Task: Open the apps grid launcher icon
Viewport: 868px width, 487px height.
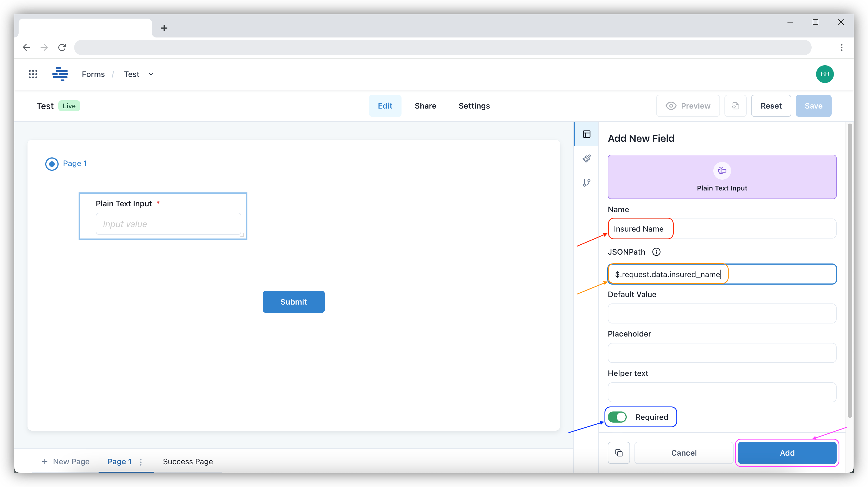Action: pos(33,74)
